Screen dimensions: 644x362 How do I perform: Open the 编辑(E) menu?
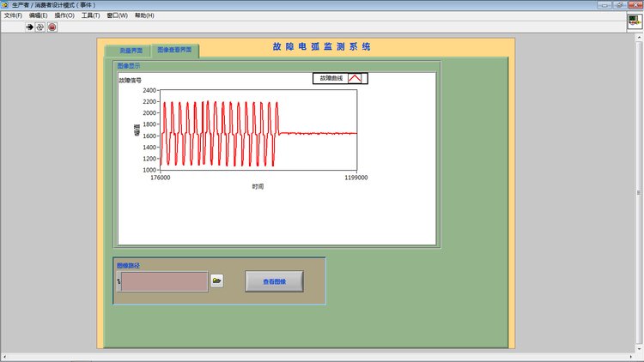tap(39, 15)
